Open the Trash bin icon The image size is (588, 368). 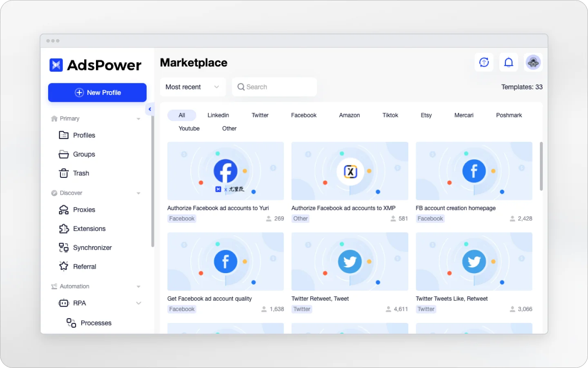click(x=64, y=173)
